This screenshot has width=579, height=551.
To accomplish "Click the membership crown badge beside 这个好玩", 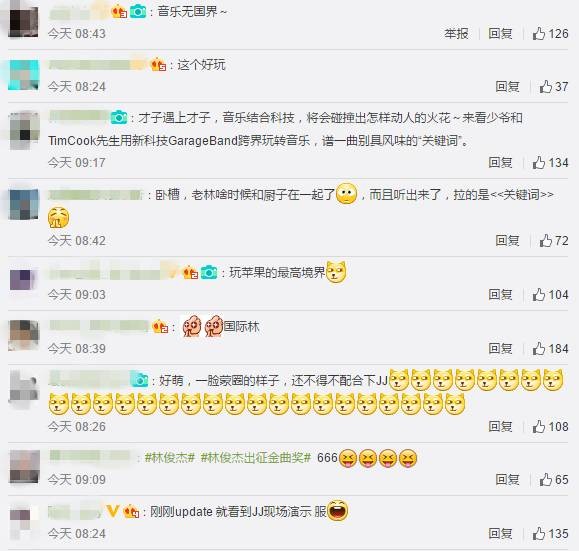I will tap(158, 65).
